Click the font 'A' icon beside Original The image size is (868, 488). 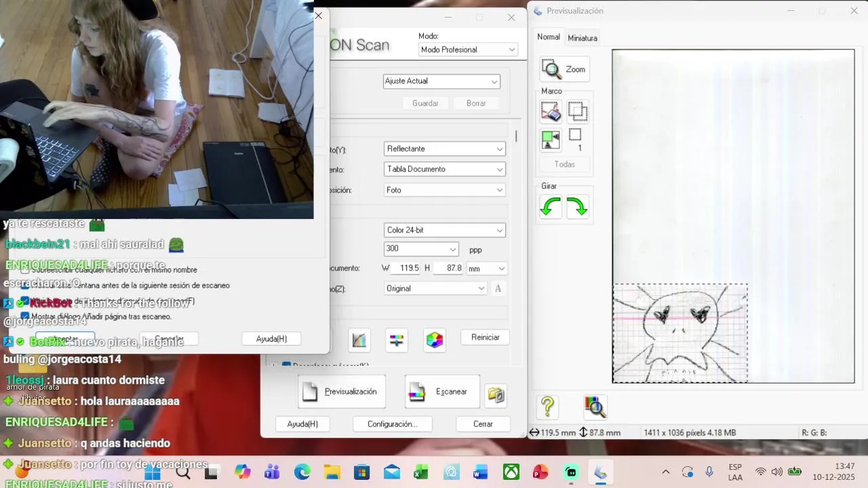click(498, 289)
